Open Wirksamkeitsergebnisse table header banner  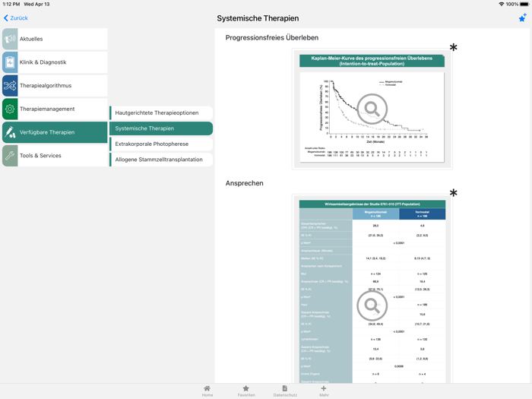pos(372,204)
